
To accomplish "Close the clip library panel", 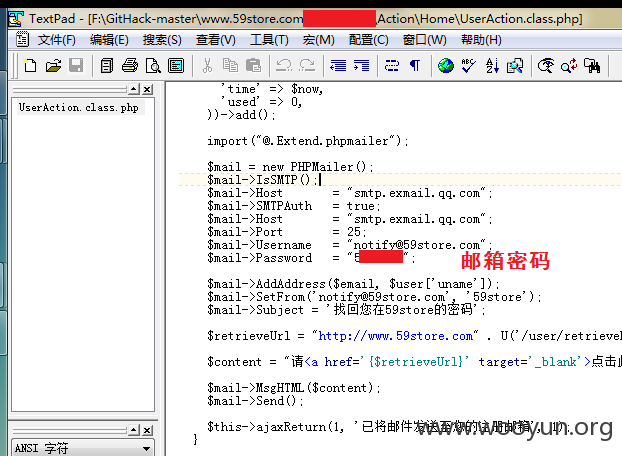I will coord(147,430).
